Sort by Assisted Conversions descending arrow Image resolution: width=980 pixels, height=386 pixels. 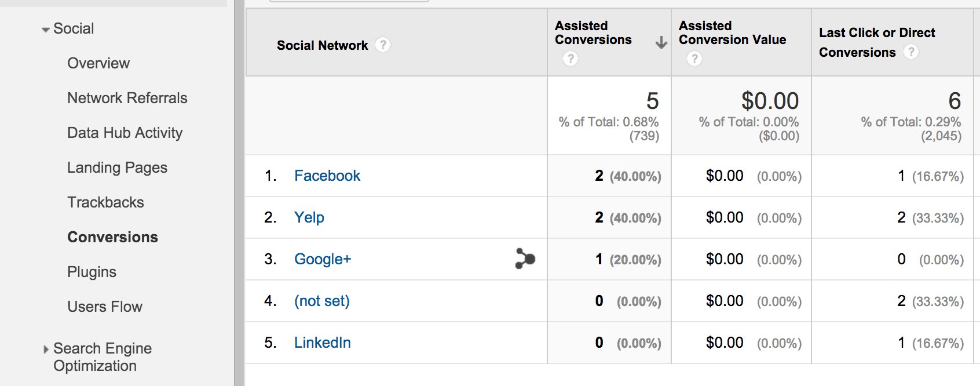tap(661, 42)
